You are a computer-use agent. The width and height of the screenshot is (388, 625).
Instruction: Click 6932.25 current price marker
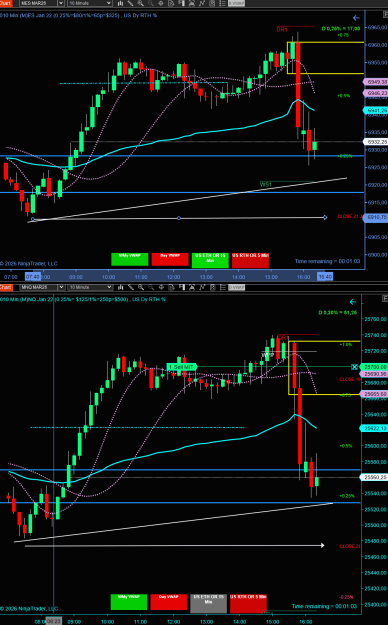pos(375,142)
